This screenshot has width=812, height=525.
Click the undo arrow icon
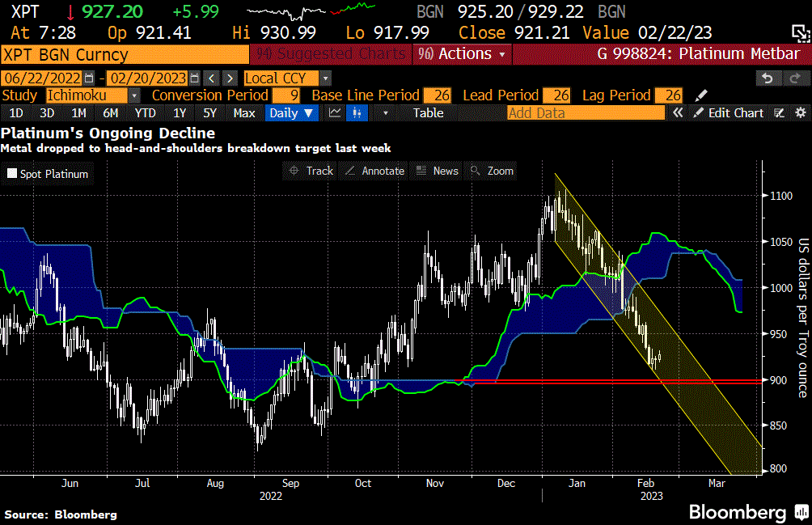click(768, 78)
